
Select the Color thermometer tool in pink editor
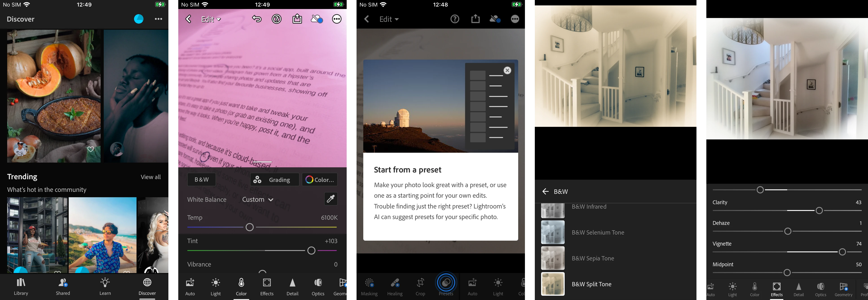(x=241, y=287)
